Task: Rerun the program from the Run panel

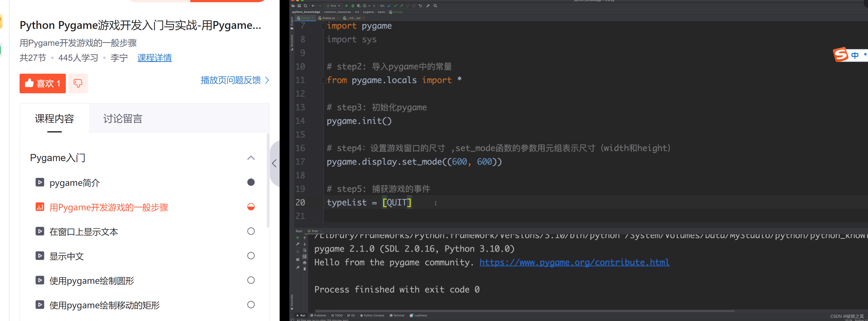Action: point(298,238)
